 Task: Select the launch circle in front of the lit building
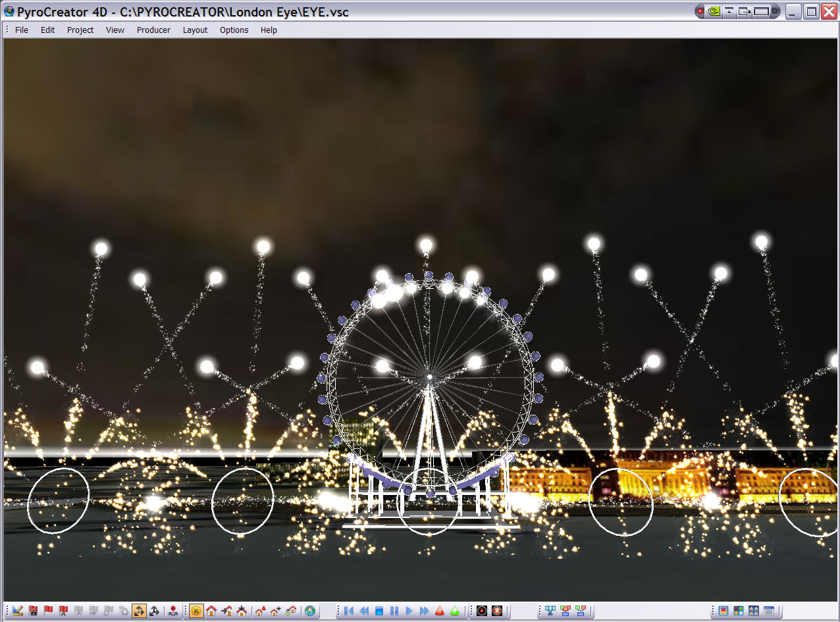[x=621, y=502]
